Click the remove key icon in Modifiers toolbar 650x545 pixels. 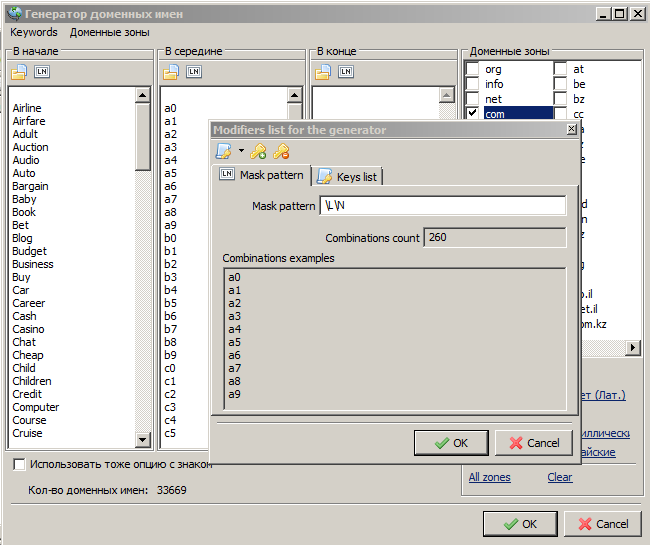click(x=282, y=152)
